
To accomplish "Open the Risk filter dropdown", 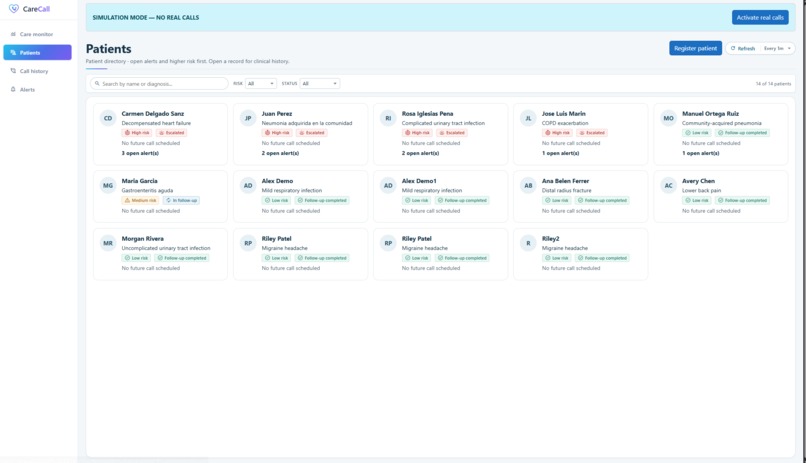I will coord(261,83).
